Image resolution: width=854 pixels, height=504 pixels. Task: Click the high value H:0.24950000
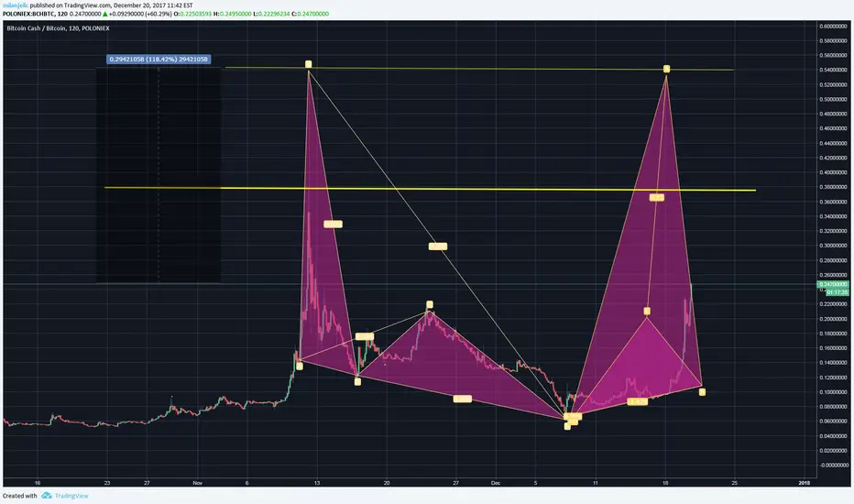tap(233, 14)
